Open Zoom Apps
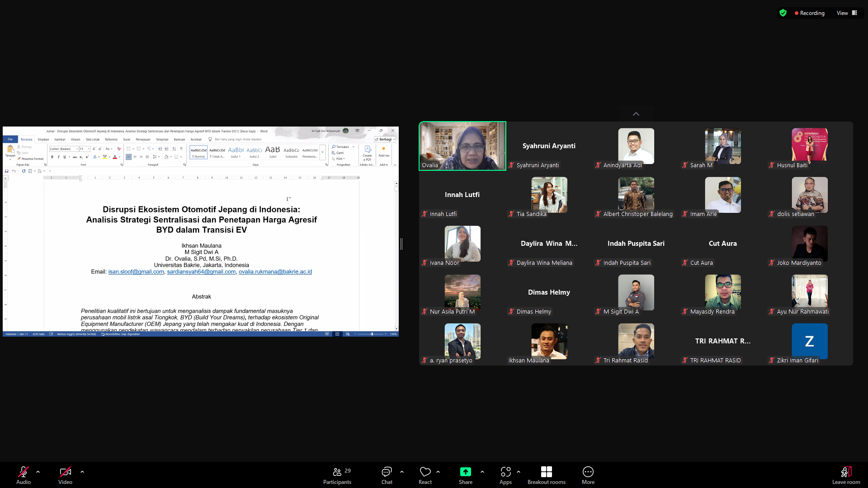 (x=505, y=475)
